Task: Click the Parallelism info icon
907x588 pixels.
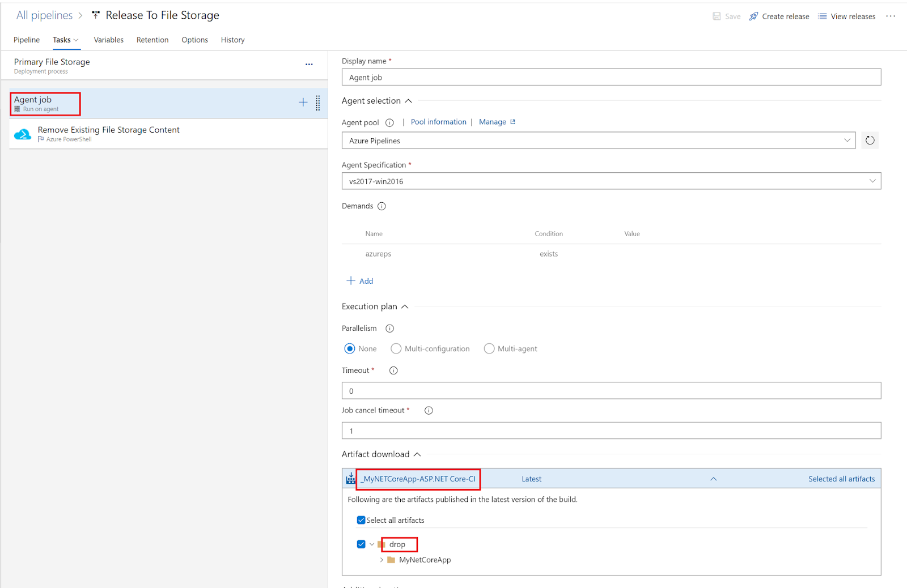Action: [389, 328]
